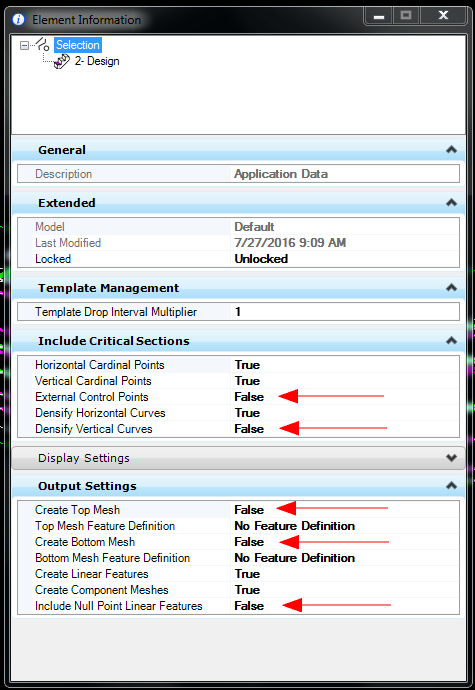
Task: Click the Element Information info icon
Action: 18,19
